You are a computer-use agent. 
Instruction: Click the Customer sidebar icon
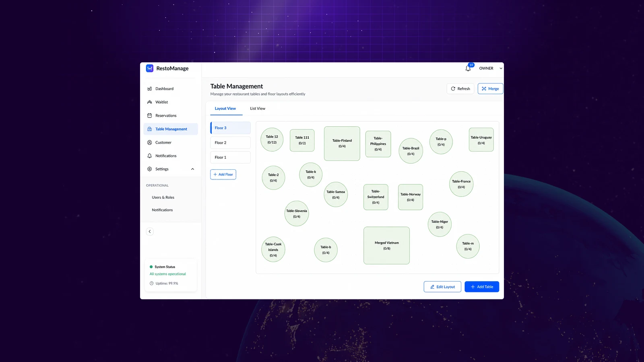click(x=150, y=142)
